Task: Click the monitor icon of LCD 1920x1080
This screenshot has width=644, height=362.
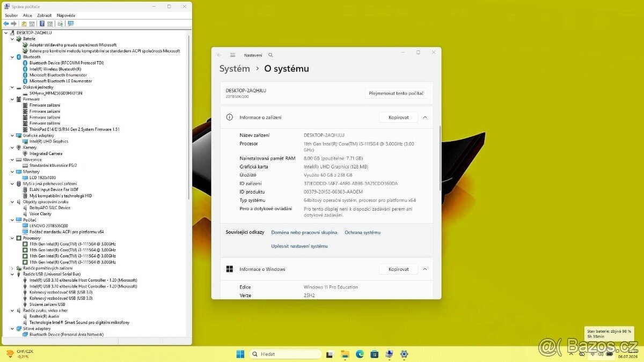Action: (25, 178)
